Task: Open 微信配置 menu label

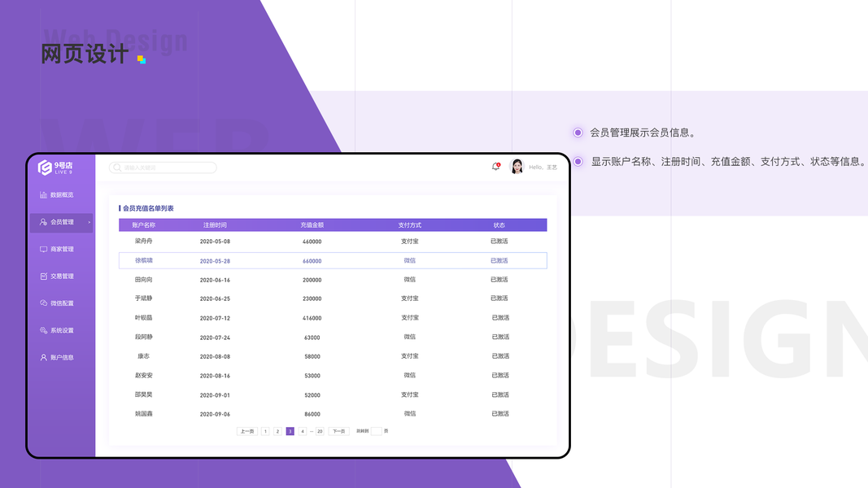Action: point(62,303)
